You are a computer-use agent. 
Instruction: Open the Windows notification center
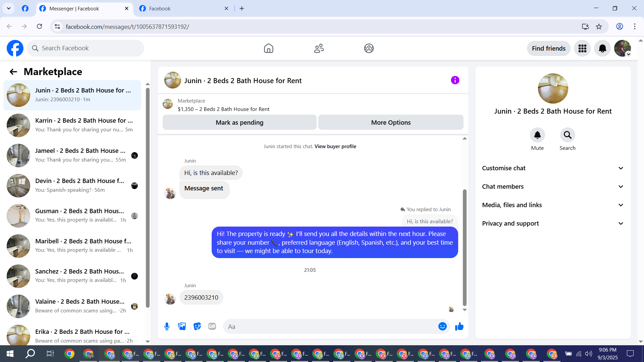click(630, 354)
